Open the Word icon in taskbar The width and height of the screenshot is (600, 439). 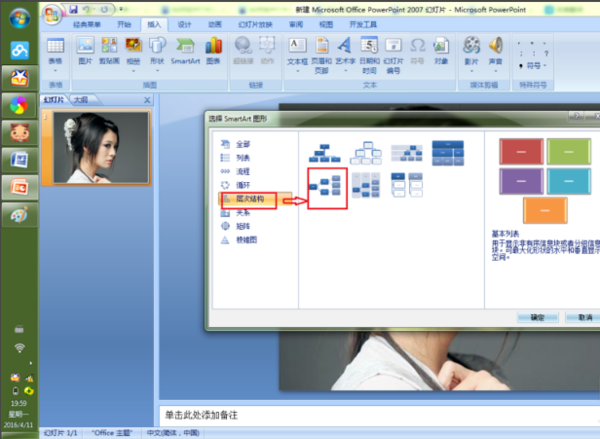pyautogui.click(x=20, y=160)
